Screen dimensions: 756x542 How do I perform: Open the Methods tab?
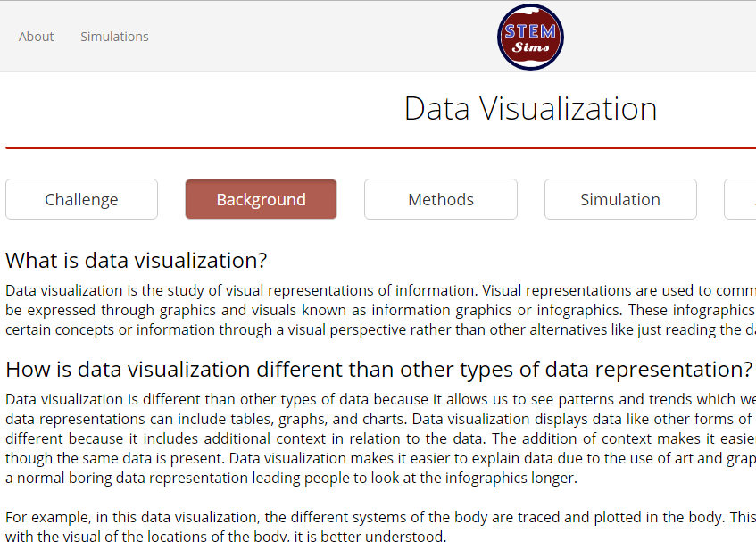(x=441, y=199)
